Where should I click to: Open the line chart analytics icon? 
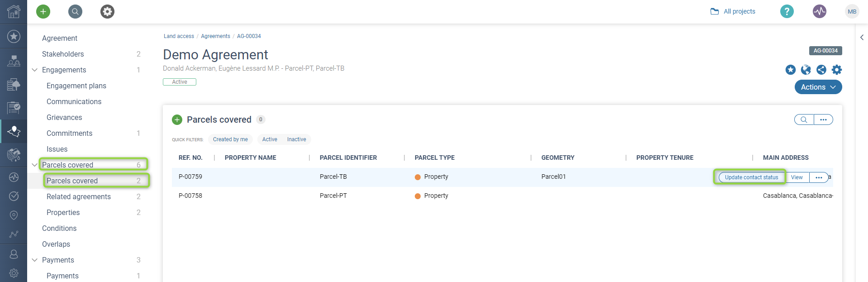14,234
